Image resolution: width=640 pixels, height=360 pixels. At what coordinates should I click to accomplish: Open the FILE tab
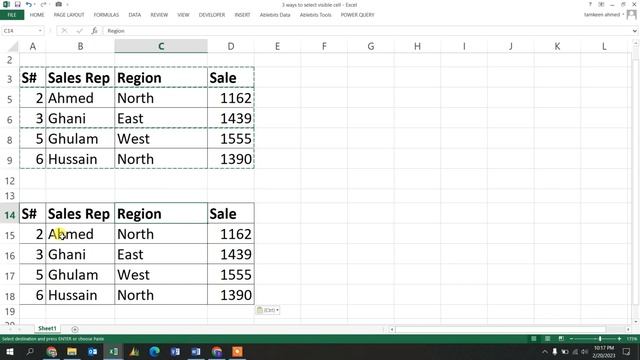[x=12, y=15]
